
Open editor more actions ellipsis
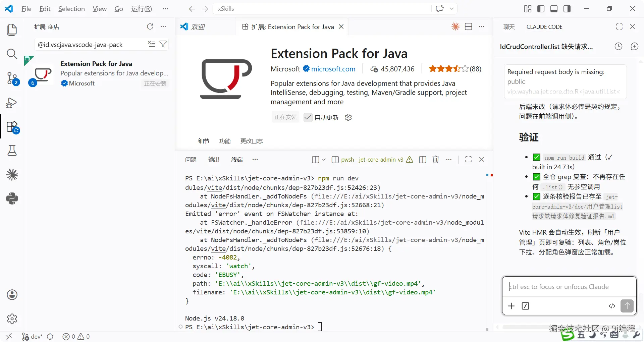(482, 26)
